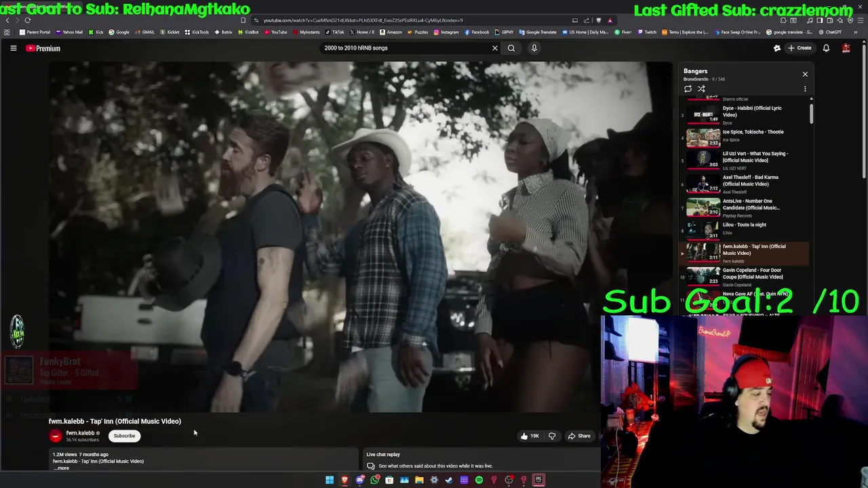
Task: Select Lil Uzi Vert - What You Saying
Action: [x=744, y=160]
